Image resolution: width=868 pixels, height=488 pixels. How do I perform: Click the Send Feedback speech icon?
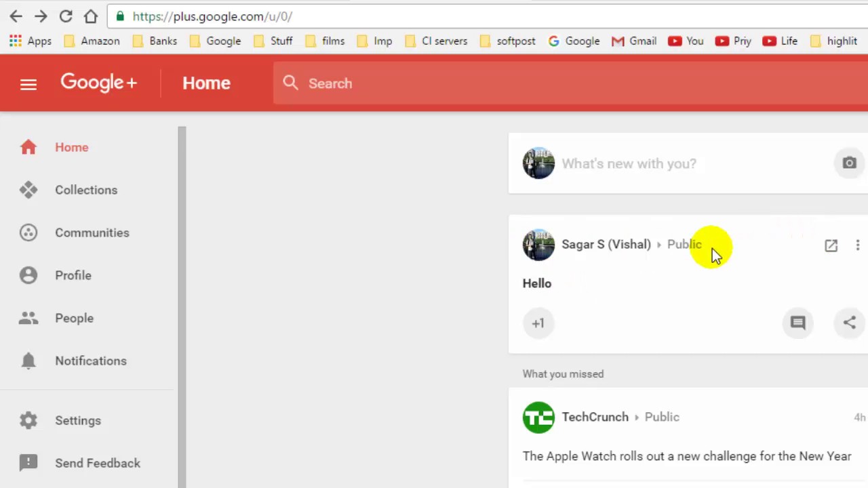[28, 463]
